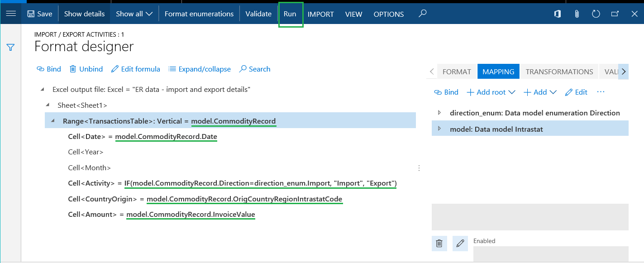The height and width of the screenshot is (263, 644).
Task: Click the filter funnel icon
Action: [11, 48]
